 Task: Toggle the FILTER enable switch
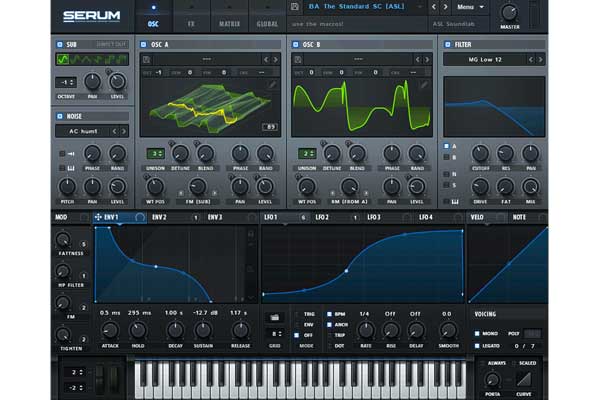pos(448,44)
